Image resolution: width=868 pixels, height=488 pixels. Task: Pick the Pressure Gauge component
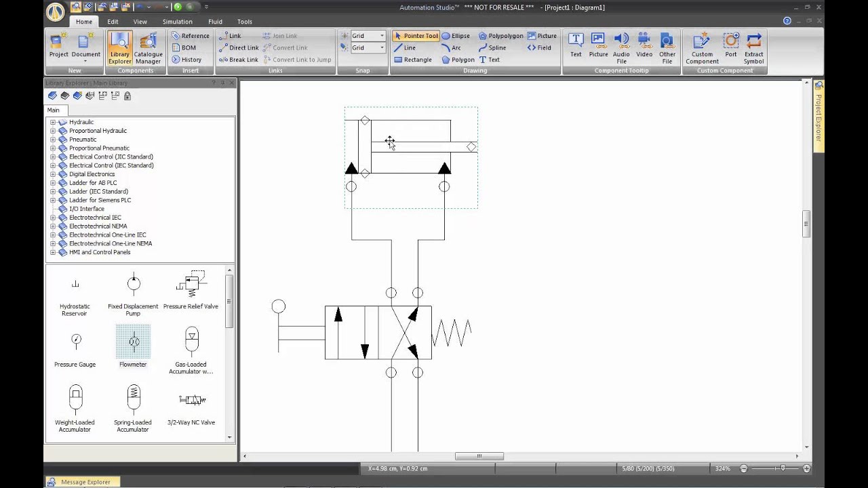(x=75, y=349)
